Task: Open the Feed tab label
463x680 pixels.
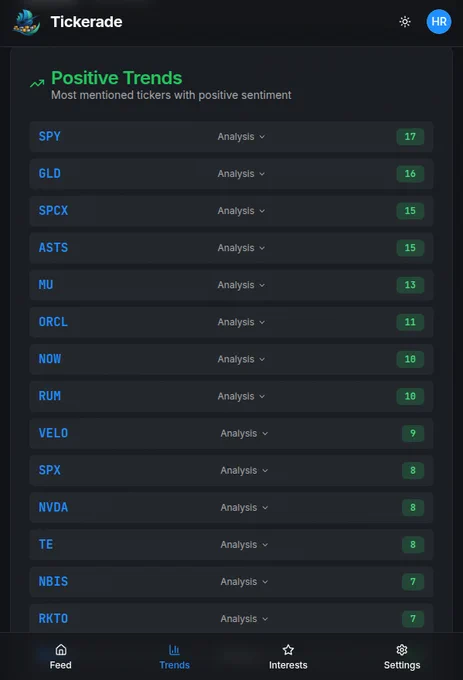Action: (x=61, y=665)
